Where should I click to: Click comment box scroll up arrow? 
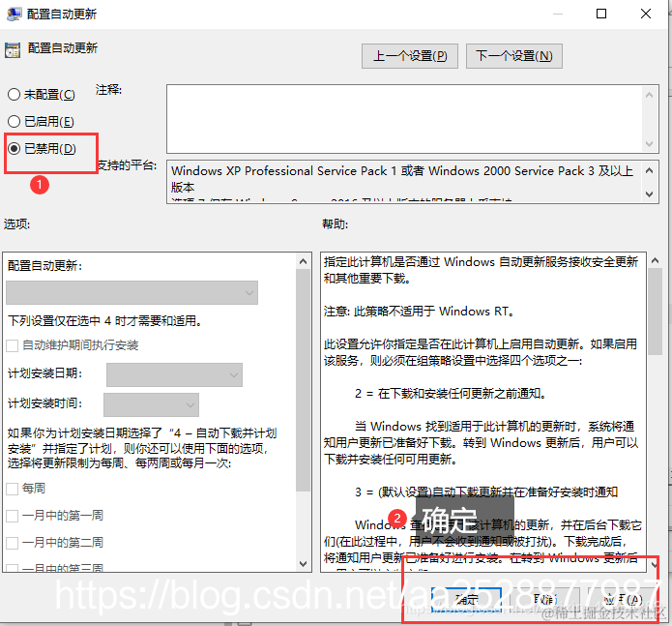coord(650,95)
